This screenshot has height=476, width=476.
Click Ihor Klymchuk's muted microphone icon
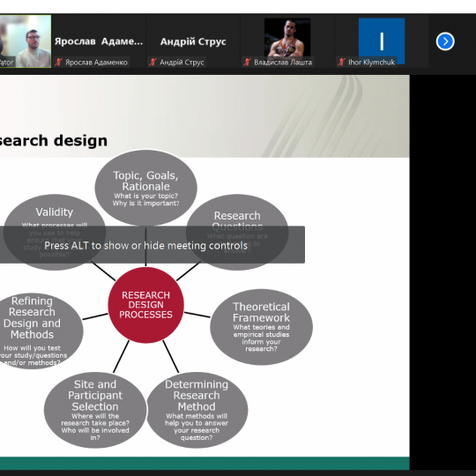(341, 63)
